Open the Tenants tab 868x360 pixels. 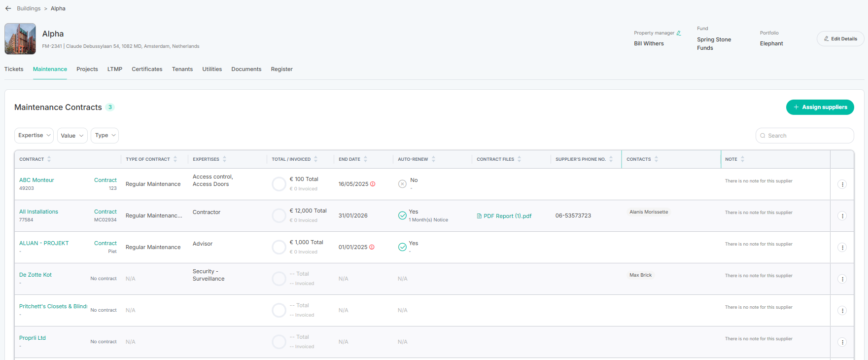[x=182, y=69]
